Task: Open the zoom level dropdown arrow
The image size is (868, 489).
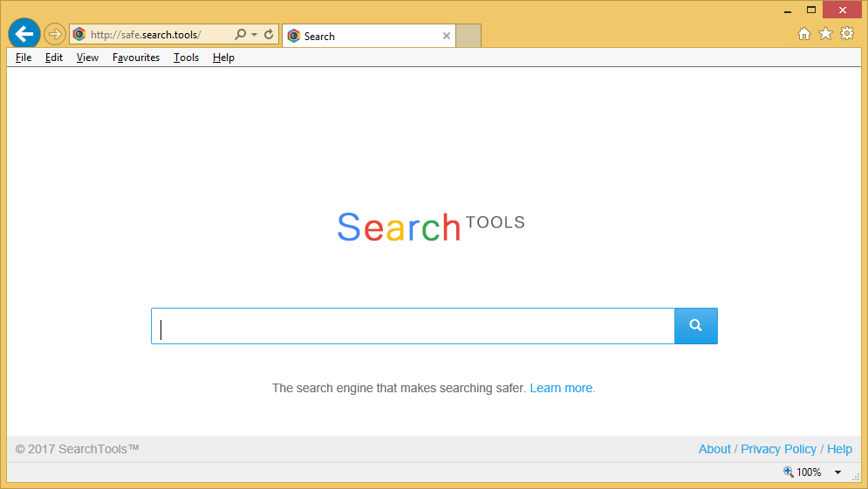Action: [x=837, y=472]
